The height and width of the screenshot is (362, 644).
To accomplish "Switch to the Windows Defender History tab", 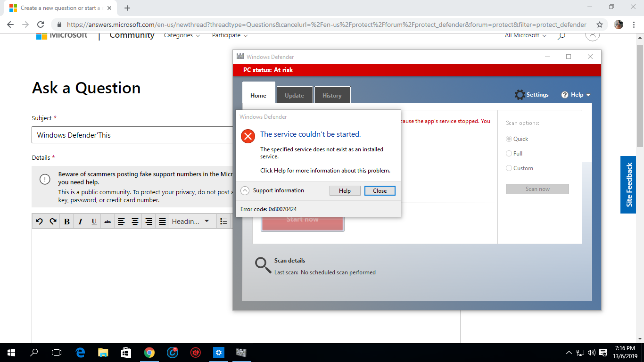I will 332,95.
